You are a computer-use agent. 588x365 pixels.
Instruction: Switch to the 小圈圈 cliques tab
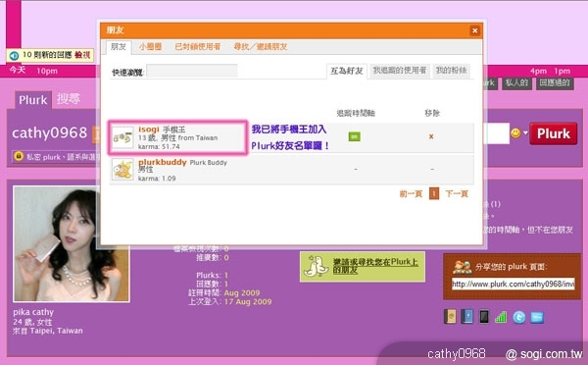click(150, 46)
